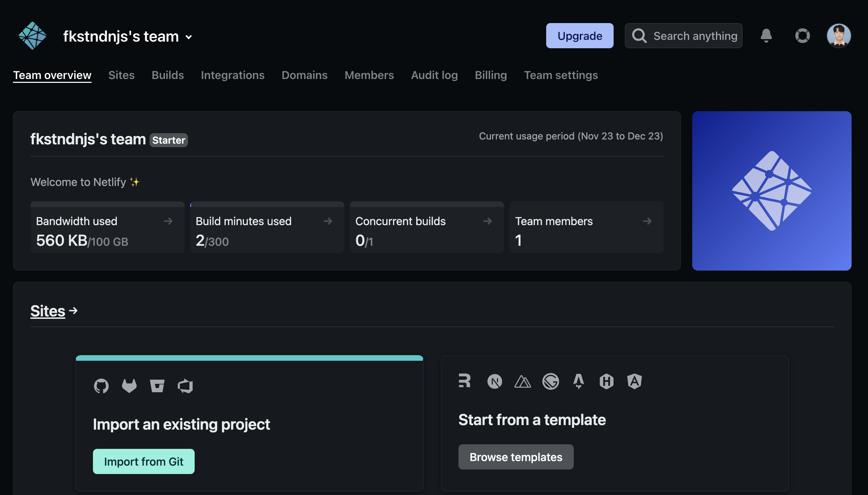Viewport: 868px width, 495px height.
Task: Click the GitLab fox icon
Action: (x=129, y=386)
